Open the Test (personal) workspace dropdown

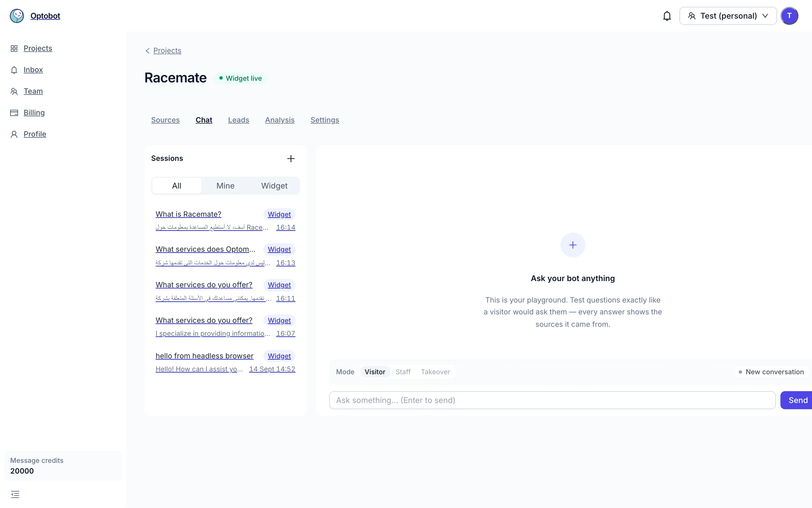click(x=728, y=16)
